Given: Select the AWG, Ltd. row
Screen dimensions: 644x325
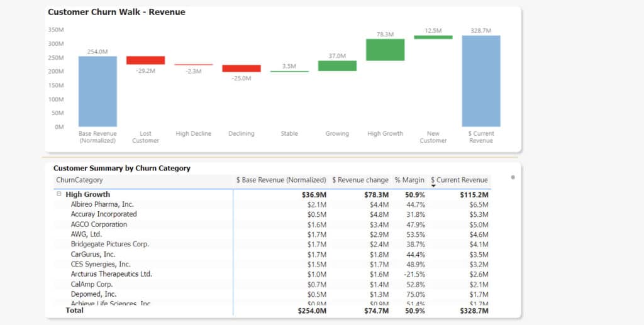Looking at the screenshot, I should click(x=272, y=234).
